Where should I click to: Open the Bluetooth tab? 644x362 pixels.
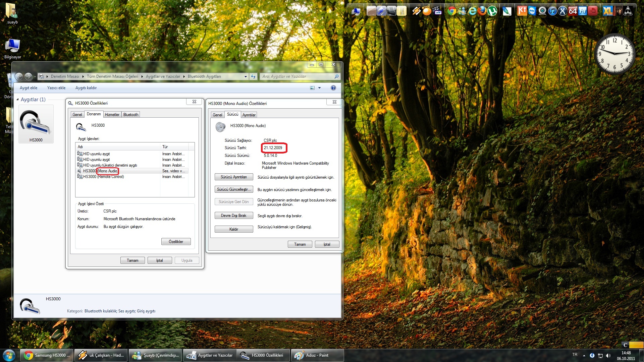[x=130, y=115]
